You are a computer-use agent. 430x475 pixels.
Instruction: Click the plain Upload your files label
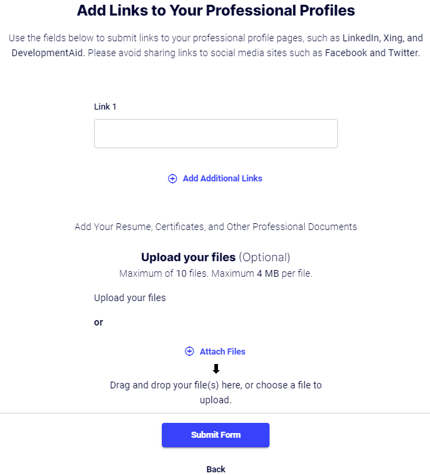pos(130,298)
